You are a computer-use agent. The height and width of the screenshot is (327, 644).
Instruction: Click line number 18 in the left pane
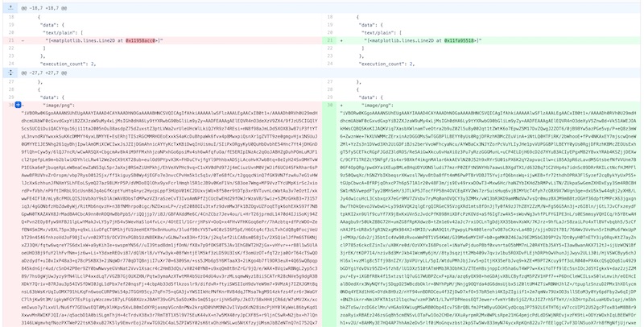click(x=10, y=16)
